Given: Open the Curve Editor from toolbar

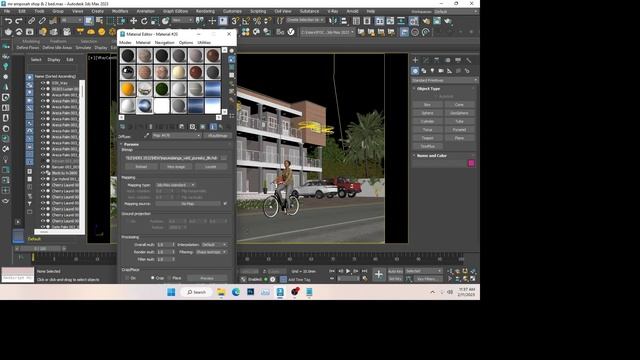Looking at the screenshot, I should (x=391, y=21).
